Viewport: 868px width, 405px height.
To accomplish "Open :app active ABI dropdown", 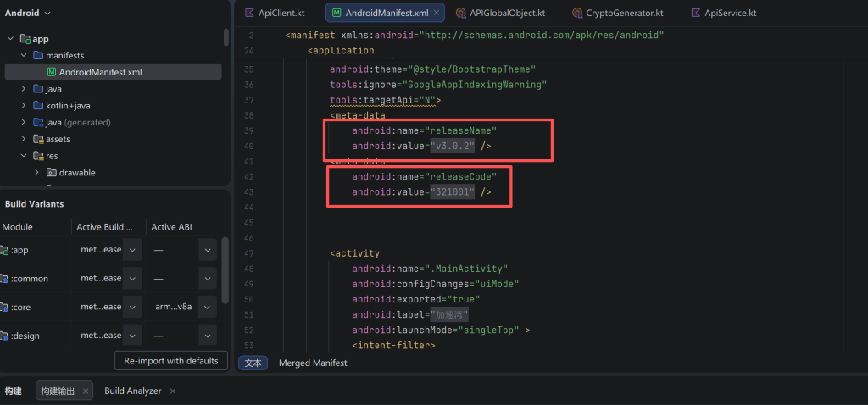I will pos(207,250).
